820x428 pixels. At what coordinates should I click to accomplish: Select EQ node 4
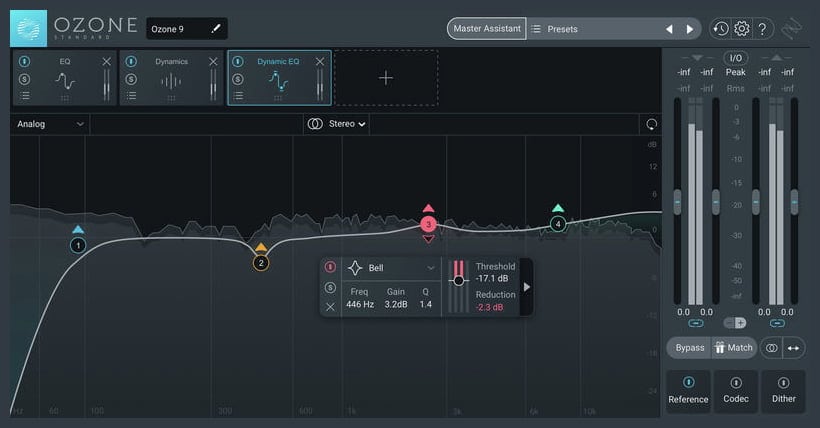coord(558,224)
